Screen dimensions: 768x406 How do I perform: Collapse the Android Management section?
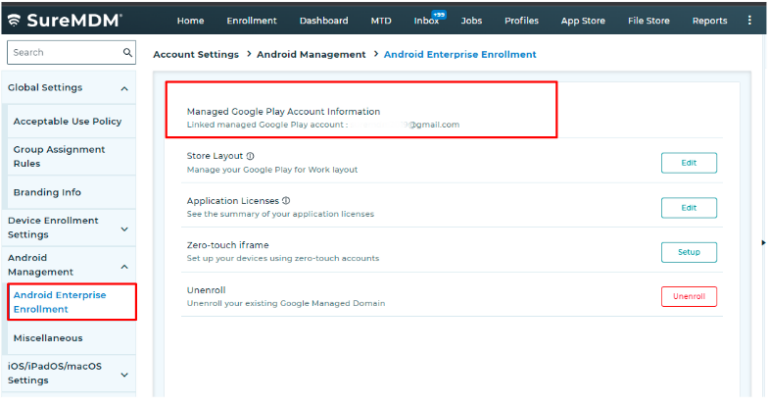click(x=124, y=266)
